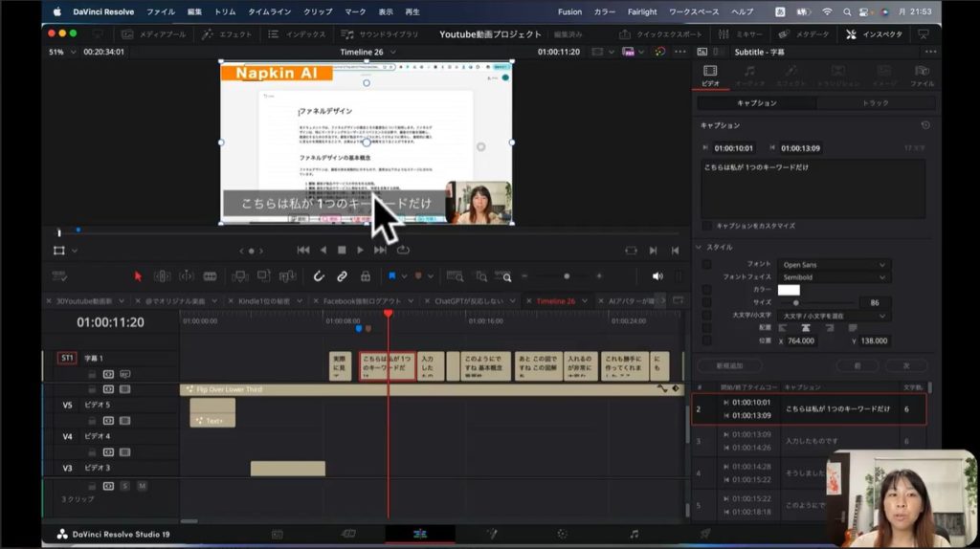
Task: Open the Fairlight page music note icon
Action: [634, 534]
